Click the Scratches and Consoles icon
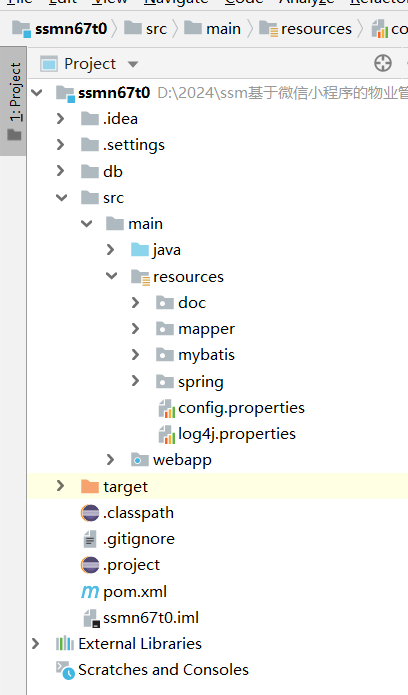408x695 pixels. (65, 670)
